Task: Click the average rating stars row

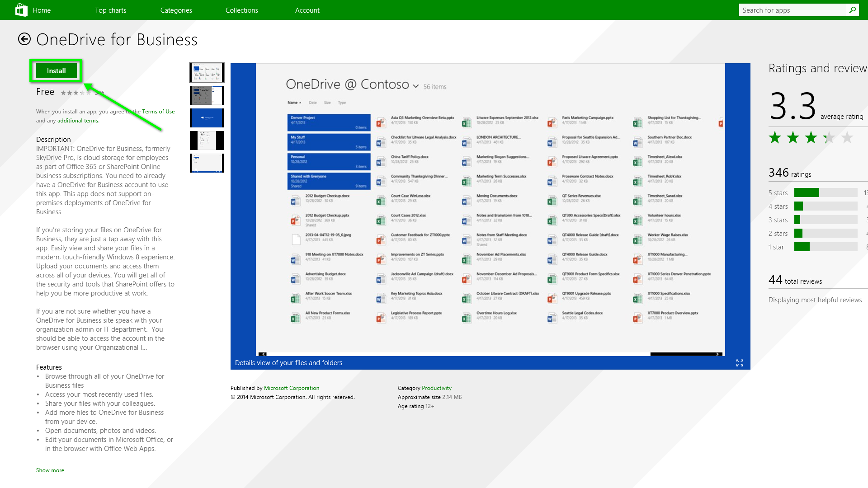Action: [x=811, y=137]
